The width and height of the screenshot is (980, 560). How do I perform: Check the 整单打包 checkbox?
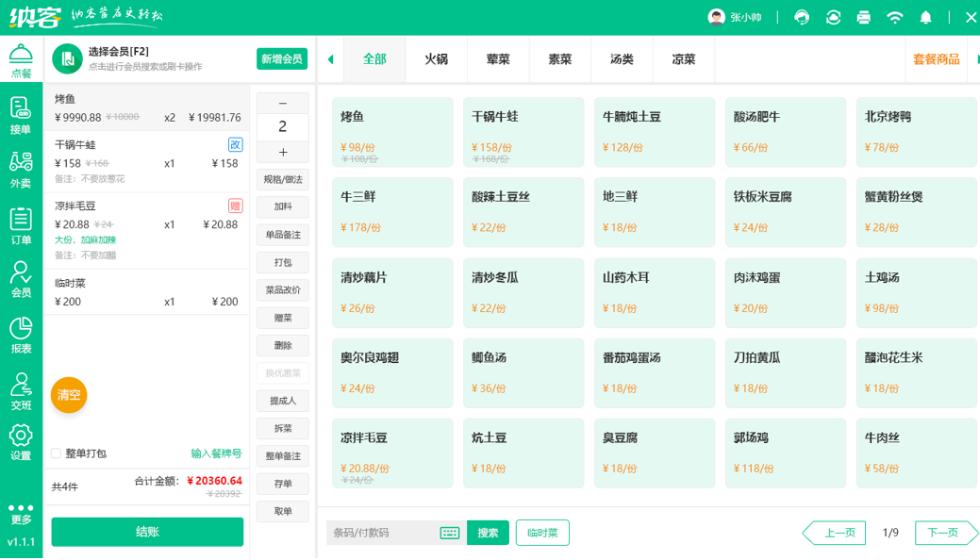(57, 453)
